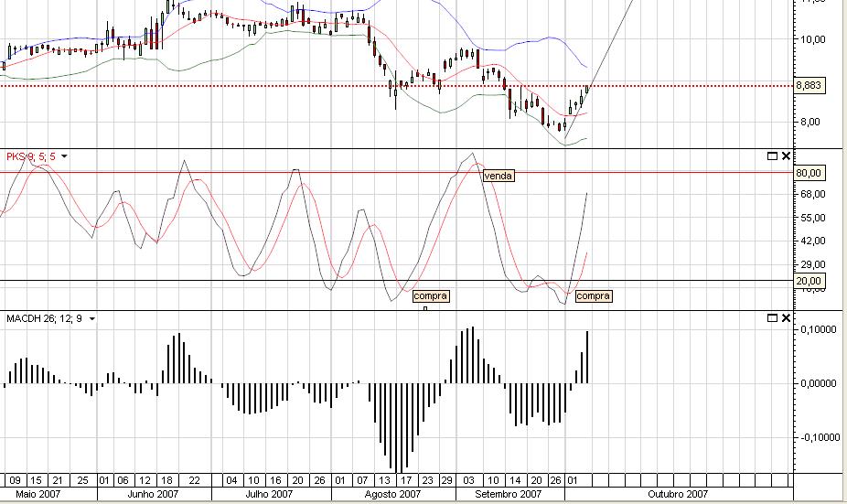Click the 0,10000 MACD axis value
This screenshot has width=847, height=504.
pos(819,329)
